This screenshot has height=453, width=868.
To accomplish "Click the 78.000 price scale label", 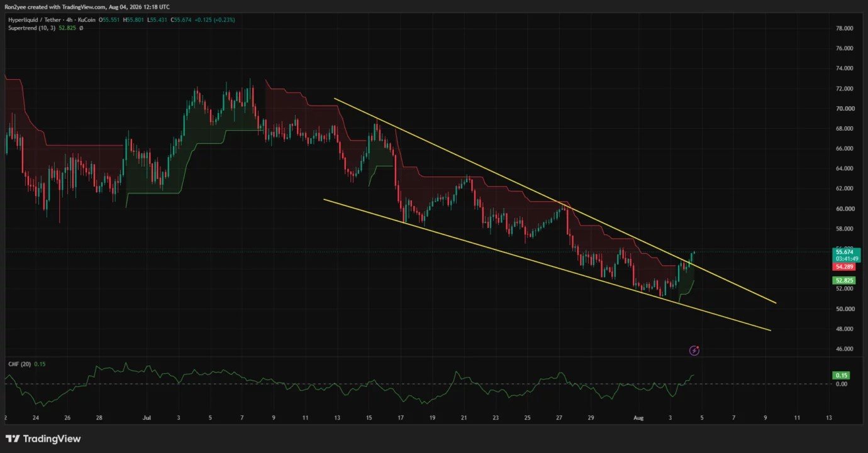I will [x=843, y=28].
